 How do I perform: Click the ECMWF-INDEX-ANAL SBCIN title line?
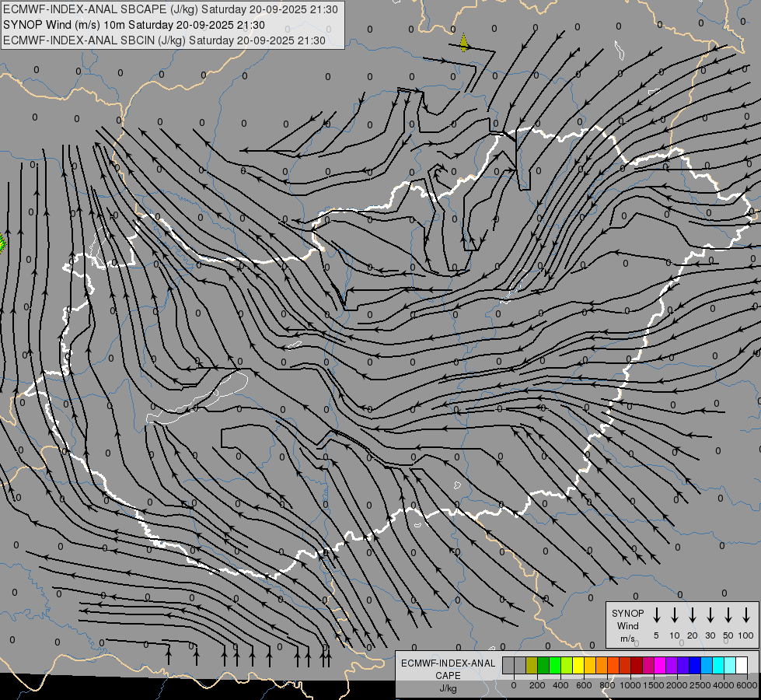pos(164,40)
